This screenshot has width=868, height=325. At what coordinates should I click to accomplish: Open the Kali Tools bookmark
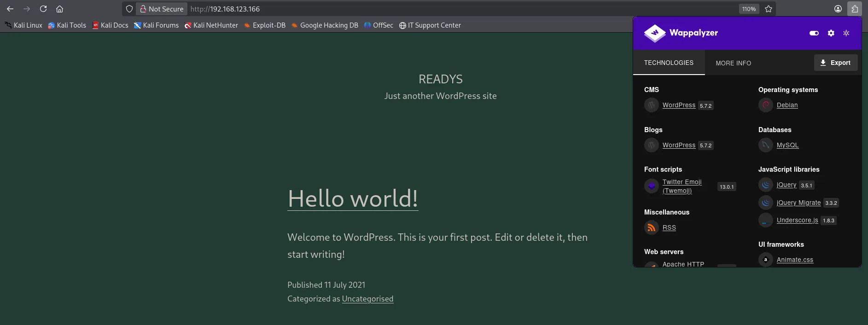[x=67, y=25]
